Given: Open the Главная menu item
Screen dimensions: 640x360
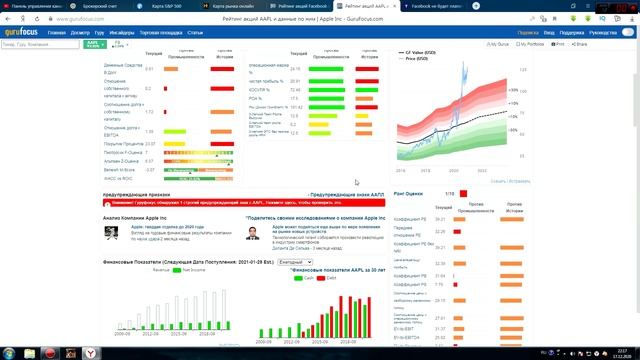Looking at the screenshot, I should coord(56,33).
